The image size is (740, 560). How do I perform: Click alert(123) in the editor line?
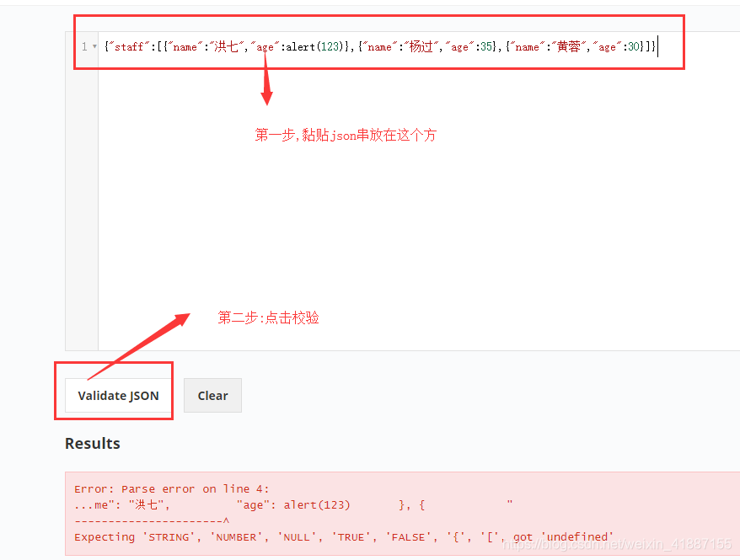pyautogui.click(x=314, y=46)
